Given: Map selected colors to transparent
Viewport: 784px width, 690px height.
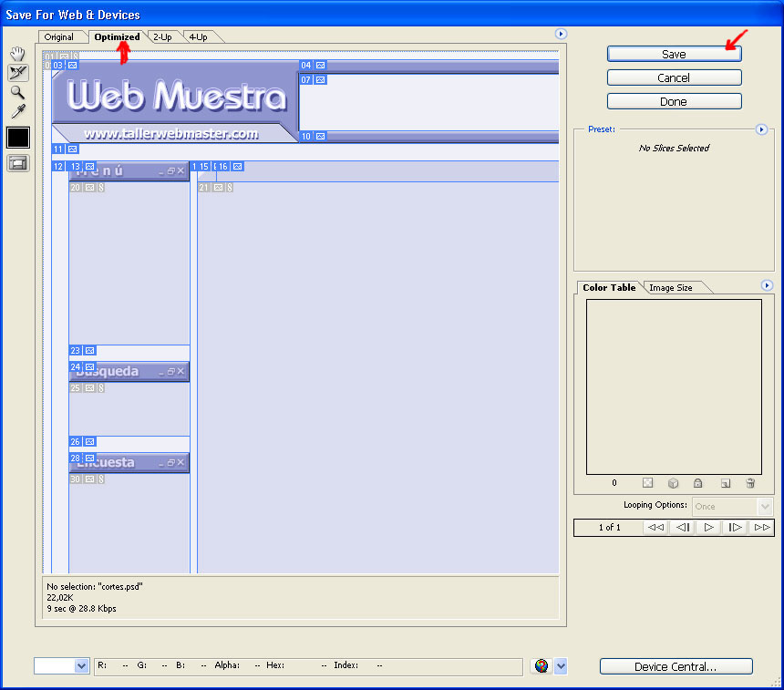Looking at the screenshot, I should pos(647,483).
